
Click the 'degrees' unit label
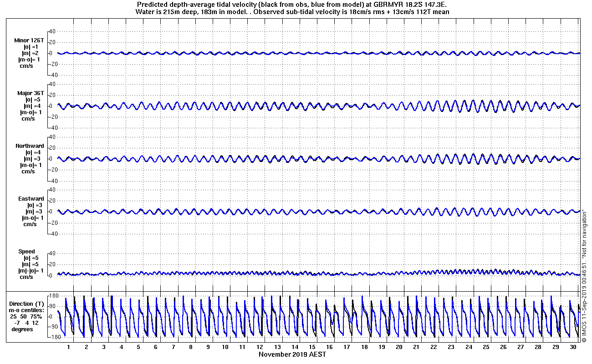22,329
